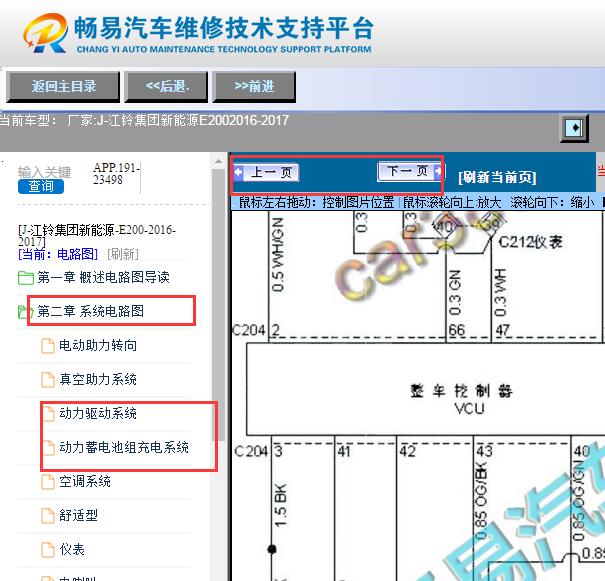
Task: Go back with the <<后退 button
Action: (x=166, y=86)
